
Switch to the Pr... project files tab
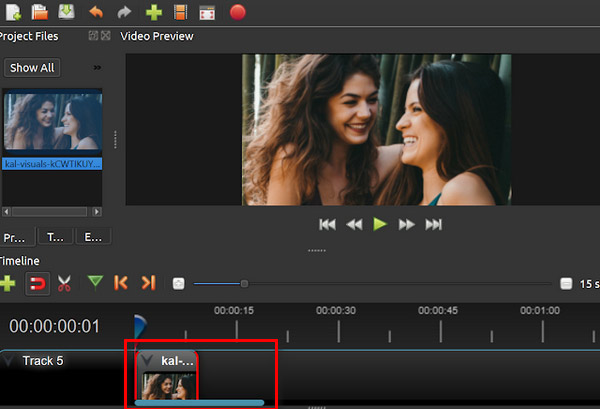(x=17, y=237)
